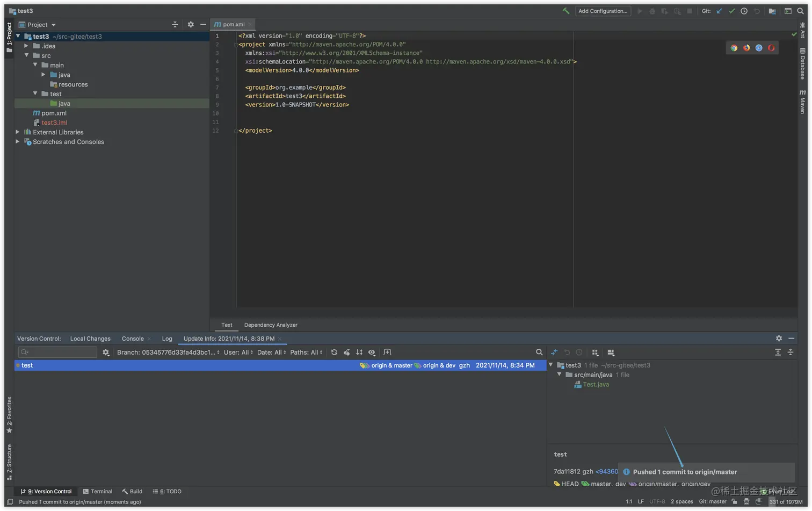This screenshot has width=812, height=511.
Task: Open Terminal from the bottom bar
Action: (98, 491)
